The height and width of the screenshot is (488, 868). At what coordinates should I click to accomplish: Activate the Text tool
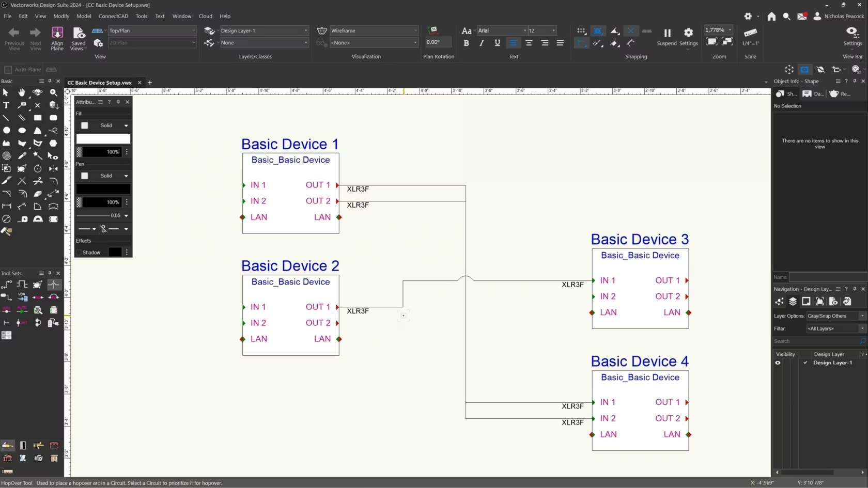6,105
